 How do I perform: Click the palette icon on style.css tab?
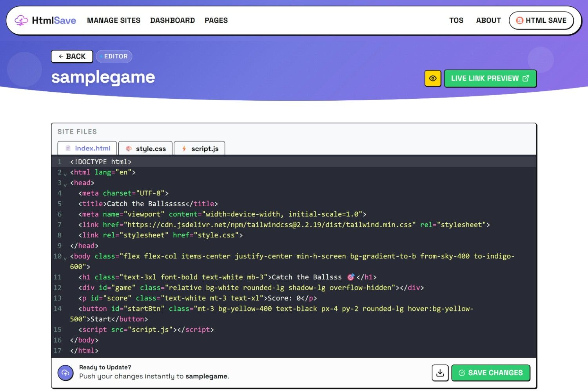click(x=129, y=148)
